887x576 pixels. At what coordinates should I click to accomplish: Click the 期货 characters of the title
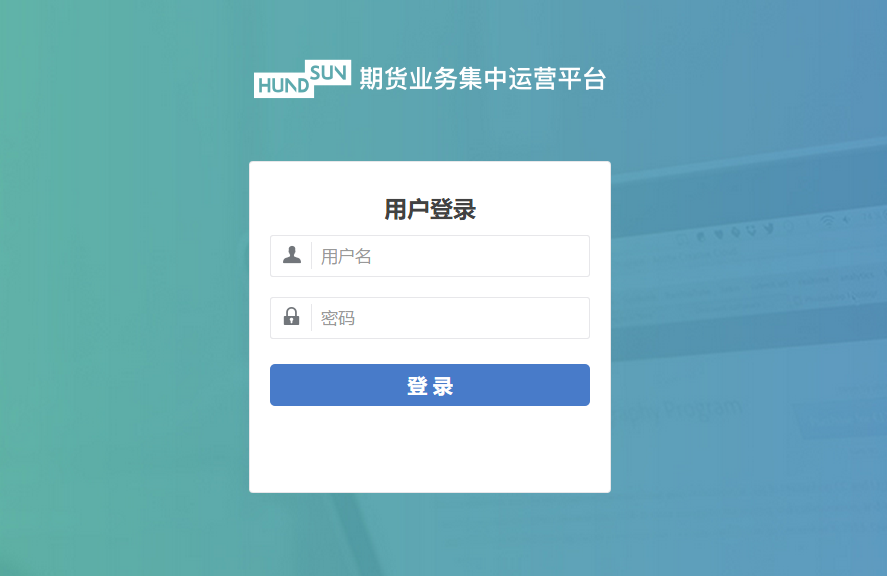[x=384, y=79]
